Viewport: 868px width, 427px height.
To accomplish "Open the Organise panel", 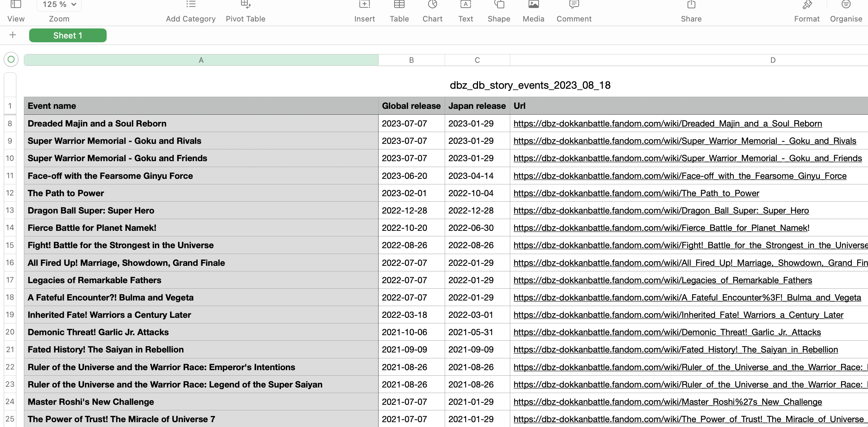I will coord(846,4).
